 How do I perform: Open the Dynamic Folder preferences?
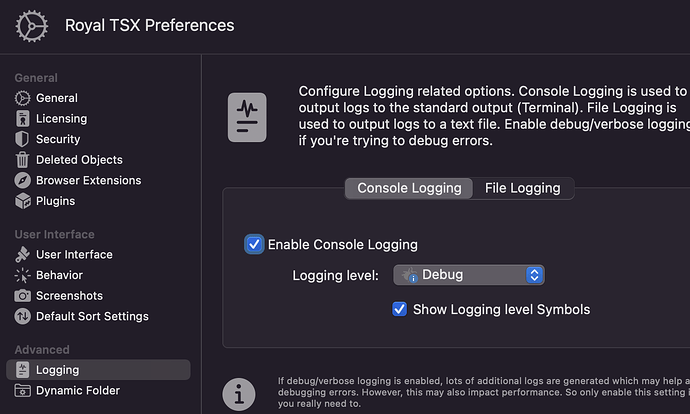coord(77,391)
